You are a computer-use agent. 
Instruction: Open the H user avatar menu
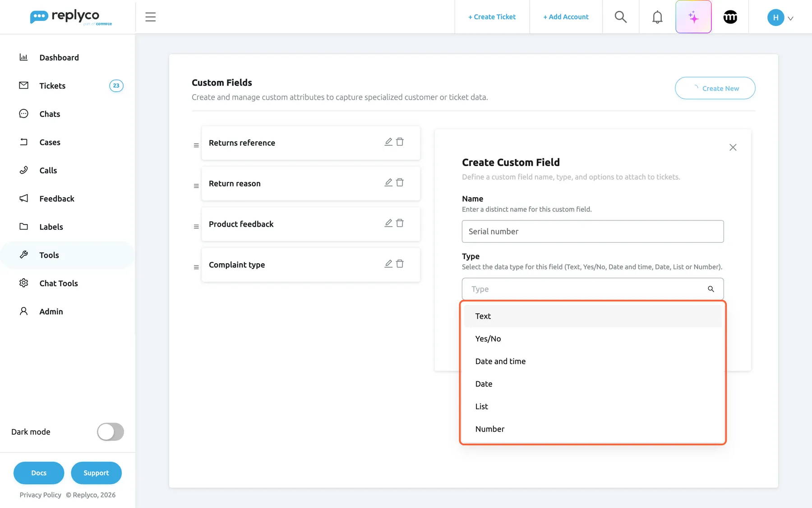[775, 18]
